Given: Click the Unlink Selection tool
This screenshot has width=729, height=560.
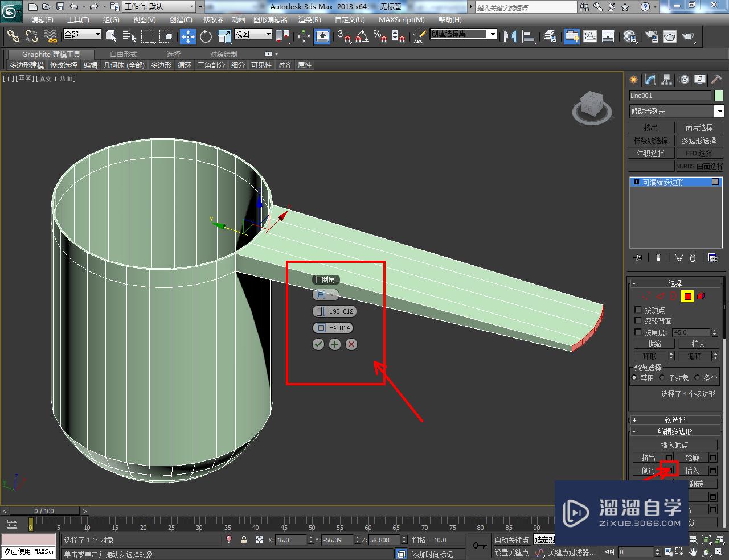Looking at the screenshot, I should [x=31, y=36].
